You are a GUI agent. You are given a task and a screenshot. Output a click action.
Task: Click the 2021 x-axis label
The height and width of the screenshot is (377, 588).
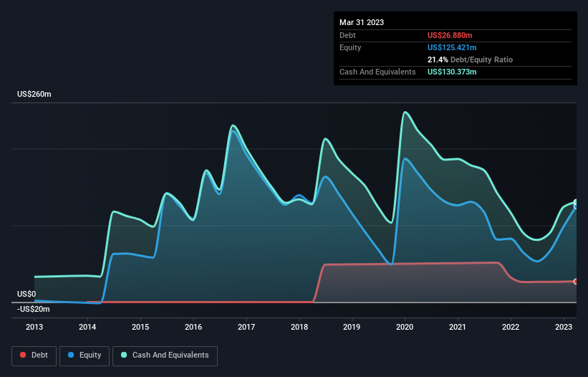point(458,327)
